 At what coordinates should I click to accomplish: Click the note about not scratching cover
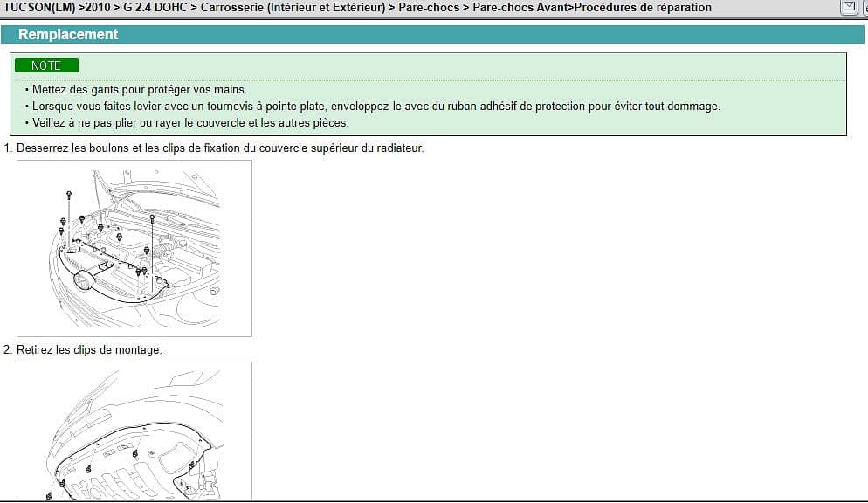click(189, 123)
